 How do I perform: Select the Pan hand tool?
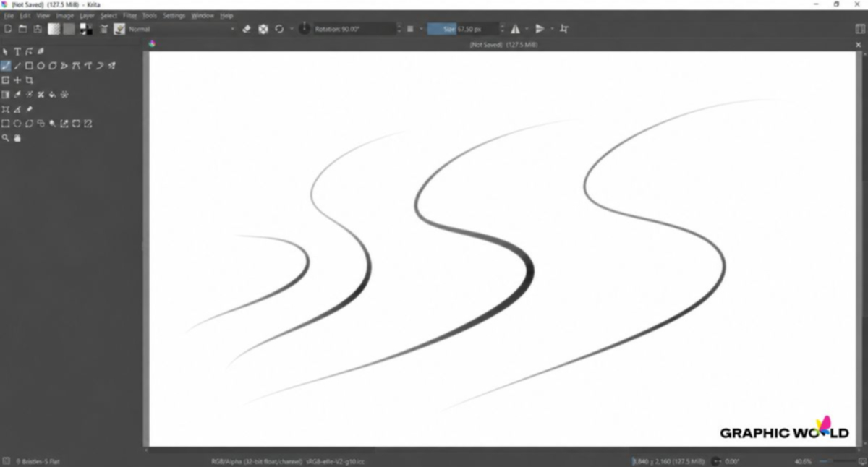(x=17, y=138)
